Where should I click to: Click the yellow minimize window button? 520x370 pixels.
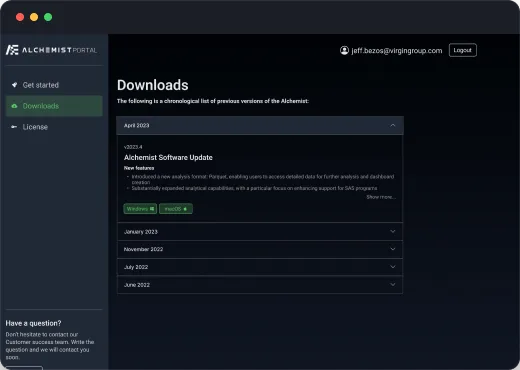(34, 17)
